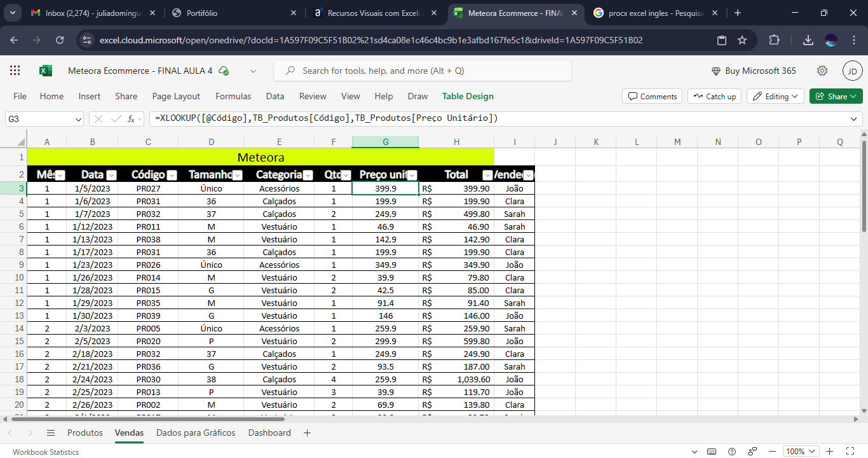Image resolution: width=868 pixels, height=458 pixels.
Task: Open the JD account profile avatar
Action: 852,71
